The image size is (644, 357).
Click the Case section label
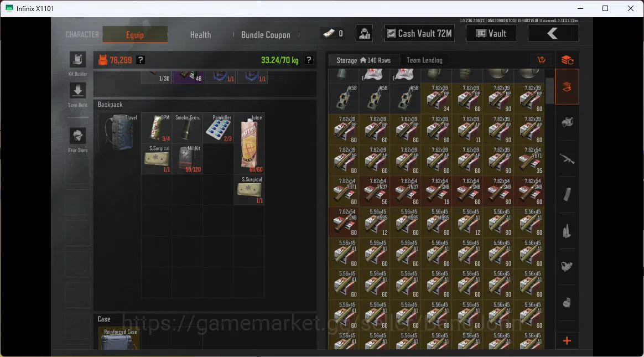(x=104, y=319)
